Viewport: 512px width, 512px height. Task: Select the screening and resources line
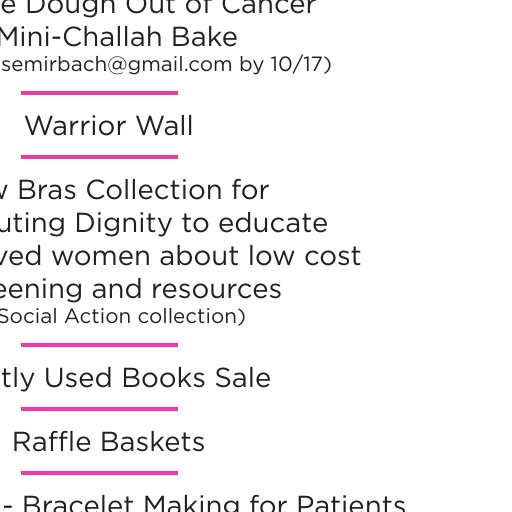[x=141, y=289]
